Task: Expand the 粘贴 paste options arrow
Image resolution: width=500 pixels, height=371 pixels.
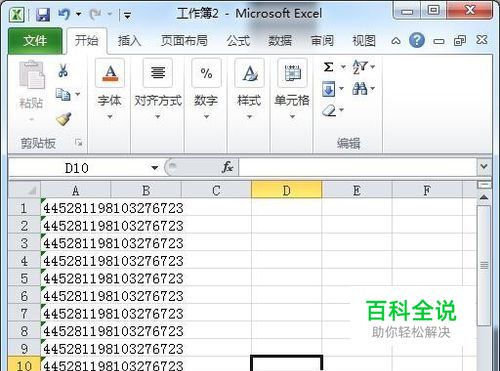Action: 31,119
